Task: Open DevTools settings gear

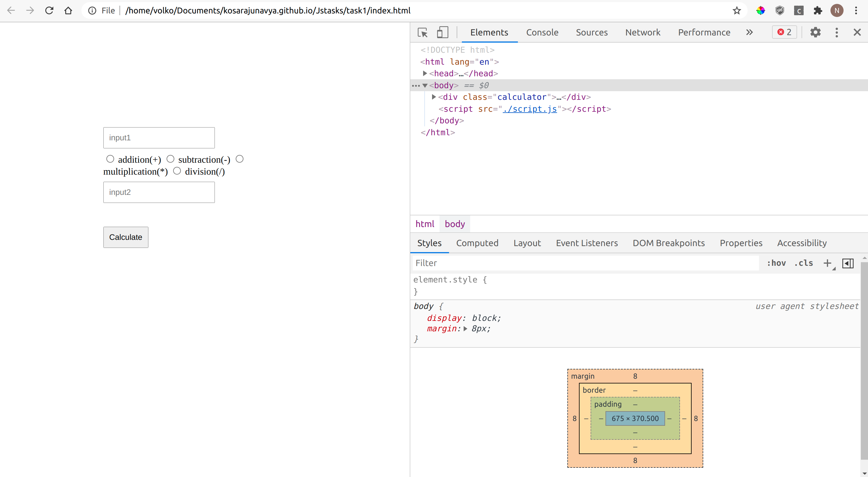Action: pyautogui.click(x=816, y=32)
